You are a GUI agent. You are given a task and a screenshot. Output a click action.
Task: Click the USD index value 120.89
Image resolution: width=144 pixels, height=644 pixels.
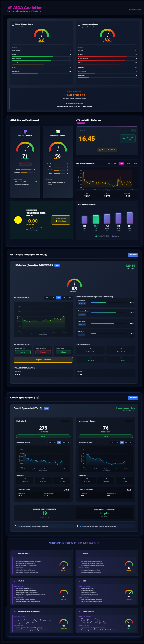[130, 266]
